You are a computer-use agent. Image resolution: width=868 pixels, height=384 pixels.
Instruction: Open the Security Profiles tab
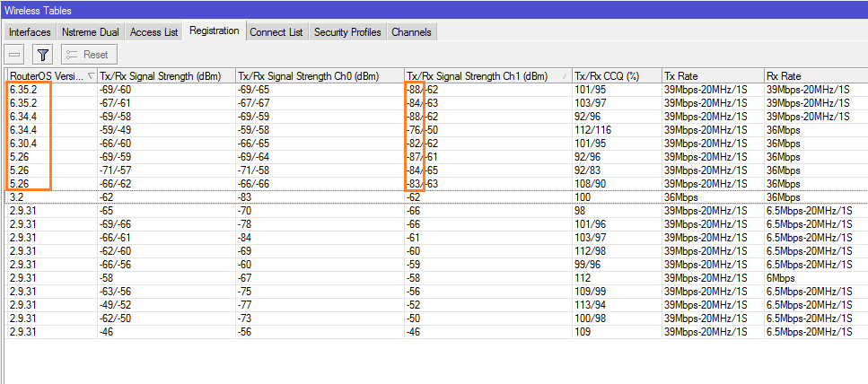point(347,32)
